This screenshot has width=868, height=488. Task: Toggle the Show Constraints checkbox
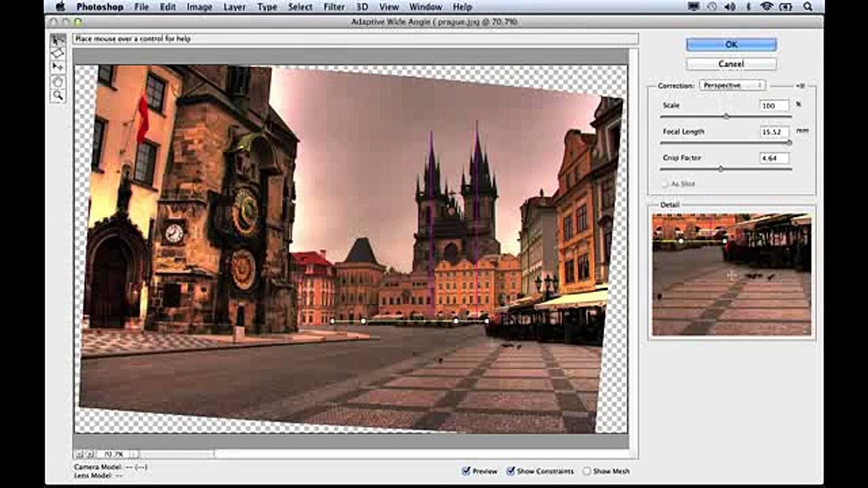pos(510,470)
